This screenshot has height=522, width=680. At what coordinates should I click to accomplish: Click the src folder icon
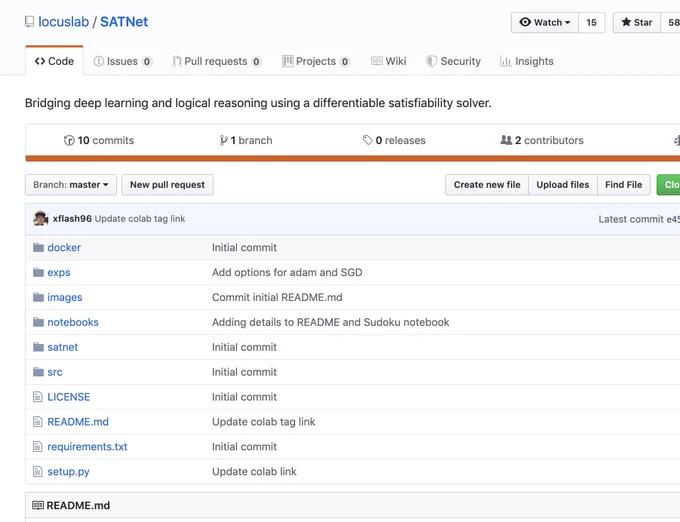[x=38, y=372]
